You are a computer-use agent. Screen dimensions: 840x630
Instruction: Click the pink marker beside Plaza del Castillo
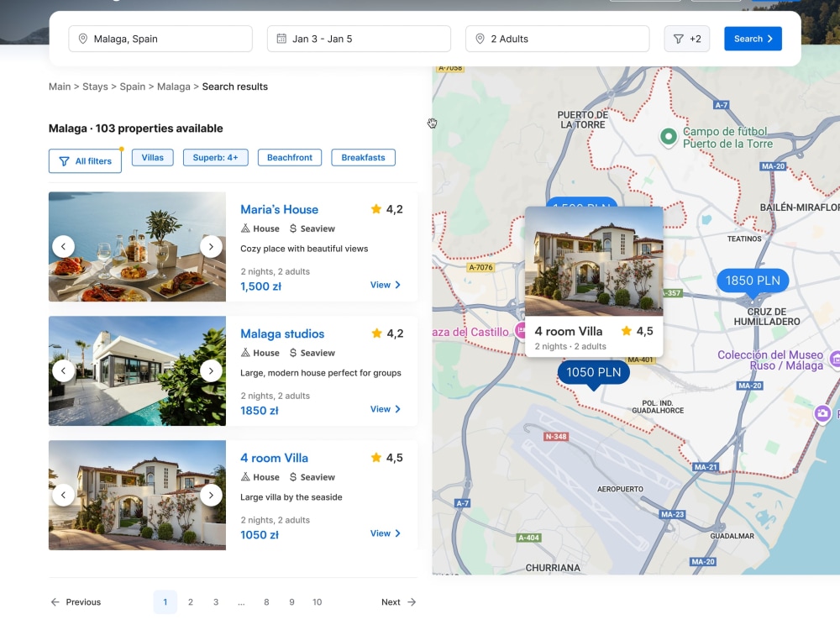click(520, 330)
